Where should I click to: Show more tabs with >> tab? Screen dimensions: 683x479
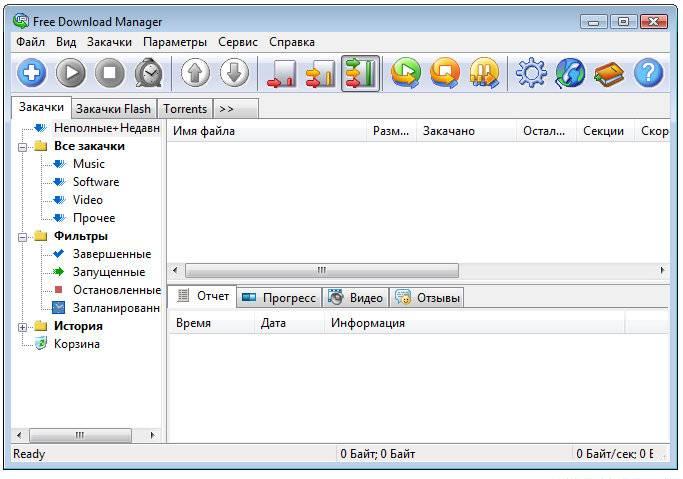pos(235,109)
